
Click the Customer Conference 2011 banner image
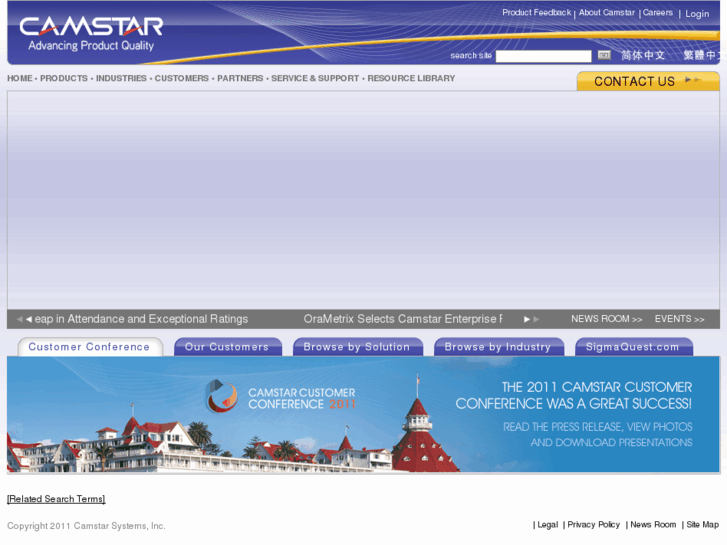(364, 415)
